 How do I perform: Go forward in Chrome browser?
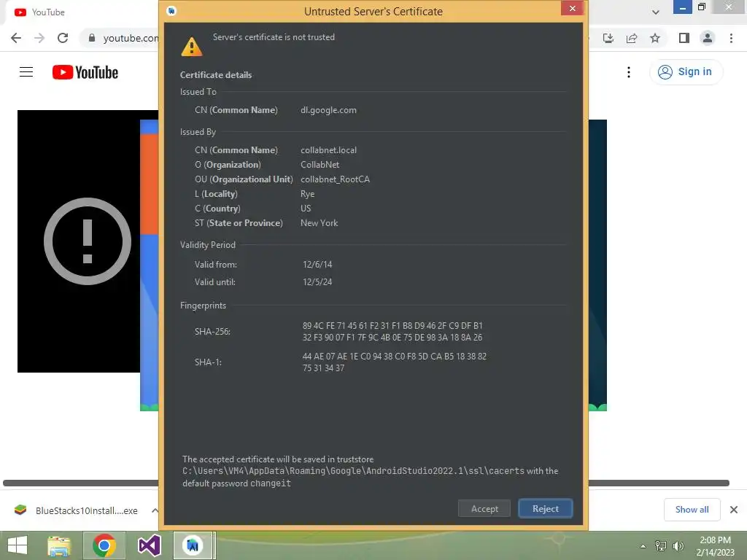tap(39, 38)
